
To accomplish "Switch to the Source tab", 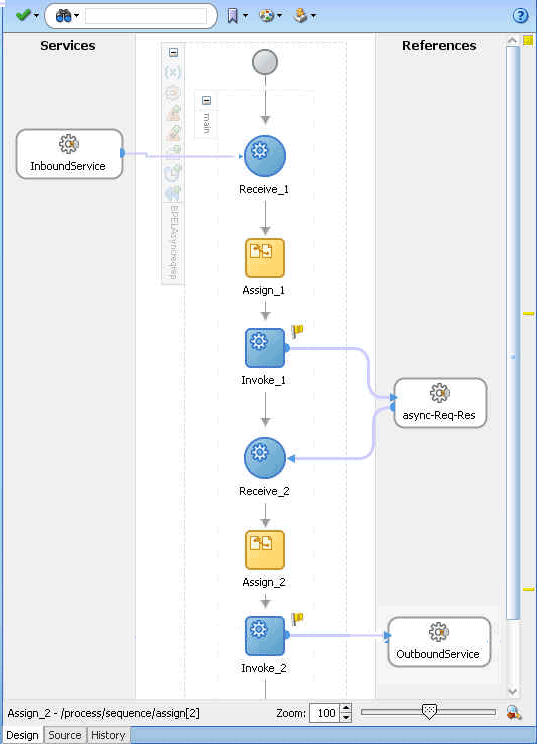I will tap(65, 735).
